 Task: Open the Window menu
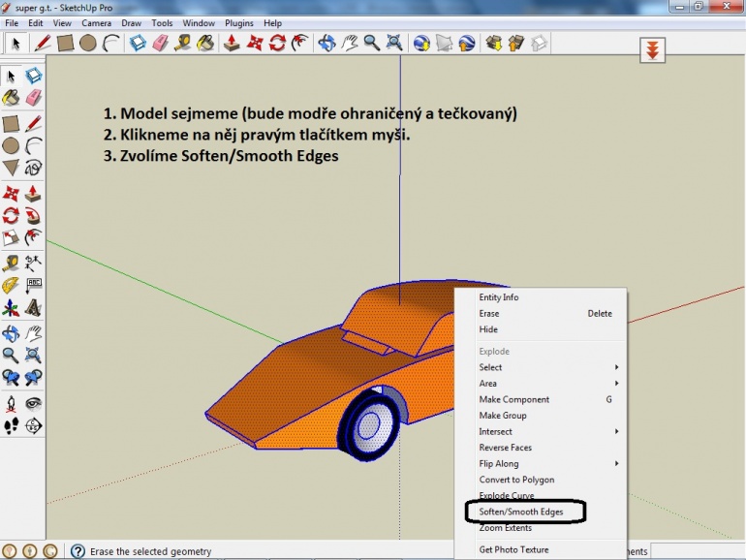pyautogui.click(x=199, y=23)
